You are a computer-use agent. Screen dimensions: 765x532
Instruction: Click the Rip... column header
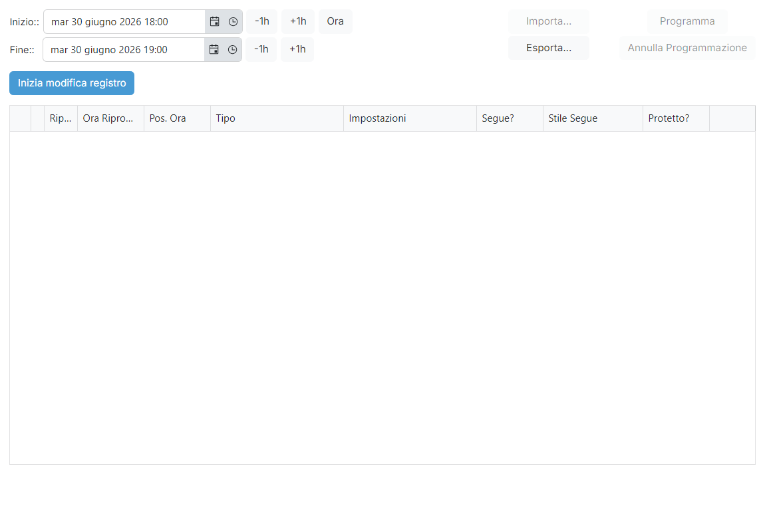[61, 118]
